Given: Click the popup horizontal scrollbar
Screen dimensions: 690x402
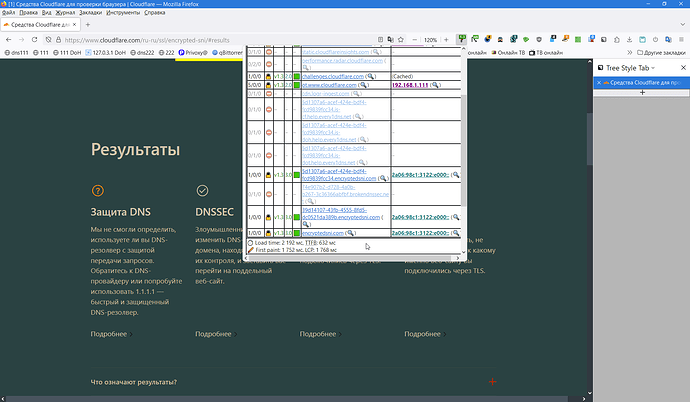Looking at the screenshot, I should 351,258.
